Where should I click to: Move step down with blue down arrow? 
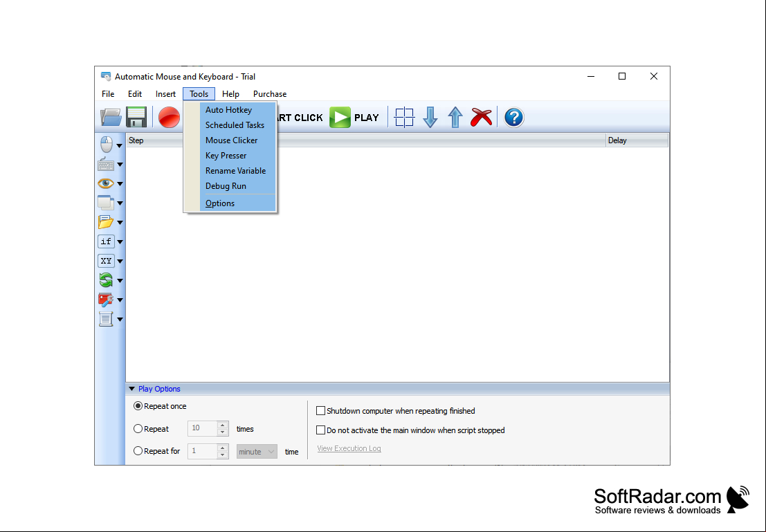click(x=430, y=117)
